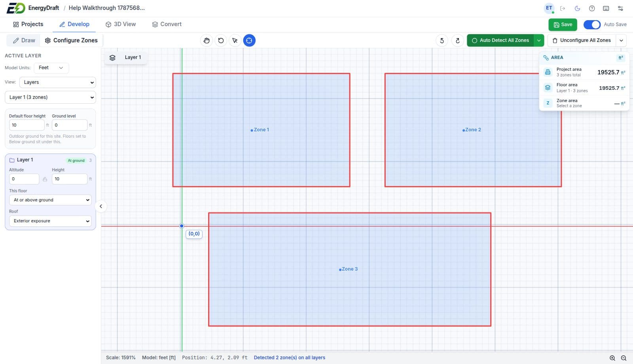Open the View Layers dropdown

58,82
